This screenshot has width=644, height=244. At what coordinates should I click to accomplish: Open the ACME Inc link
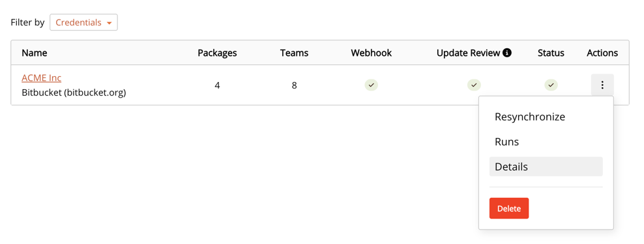click(x=42, y=78)
